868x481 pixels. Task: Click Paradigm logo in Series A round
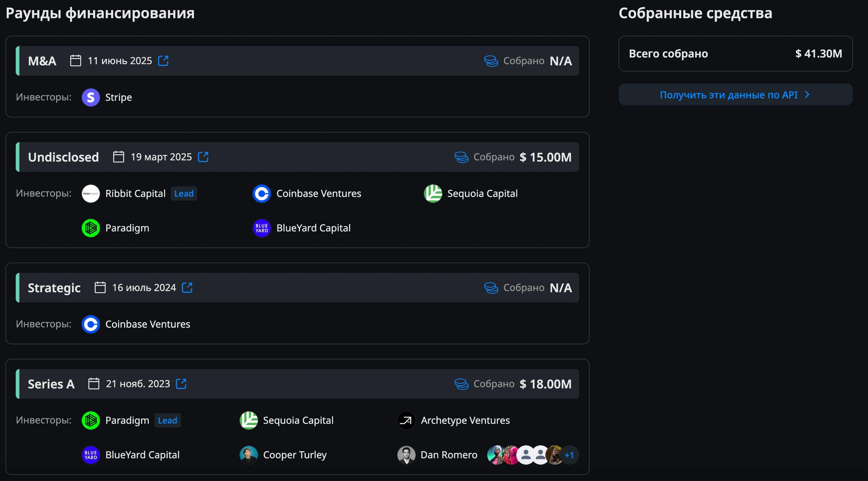pos(91,420)
